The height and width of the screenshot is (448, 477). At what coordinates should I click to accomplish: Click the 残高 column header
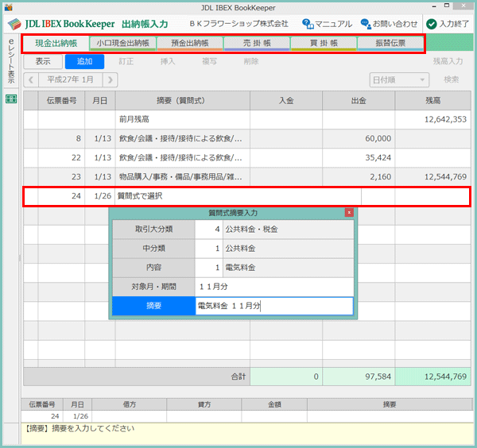coord(432,101)
